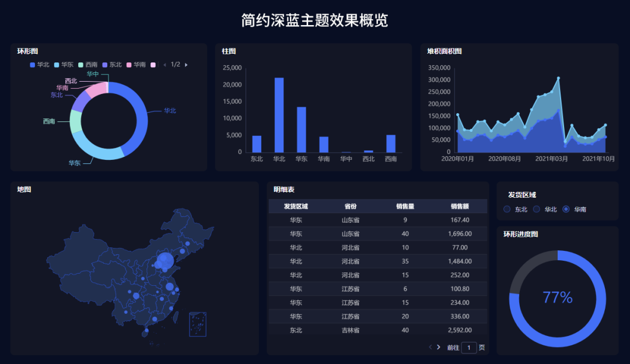630x364 pixels.
Task: Click the 华东 legend icon in the ring chart
Action: (x=57, y=64)
